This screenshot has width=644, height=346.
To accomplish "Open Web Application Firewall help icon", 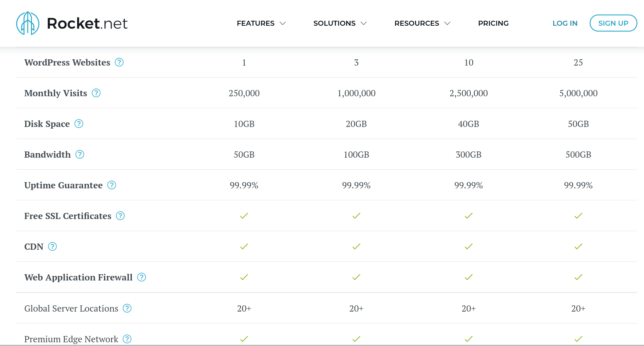I will (x=141, y=277).
